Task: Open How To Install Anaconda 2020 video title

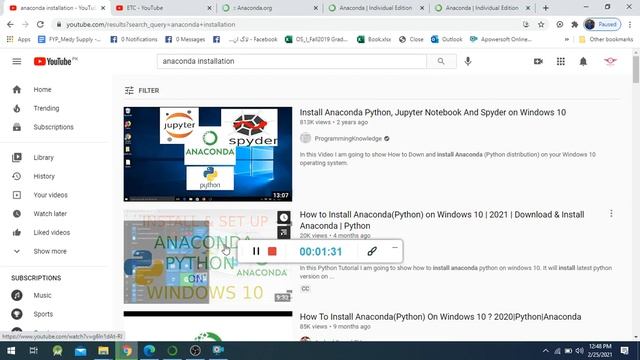Action: 440,317
